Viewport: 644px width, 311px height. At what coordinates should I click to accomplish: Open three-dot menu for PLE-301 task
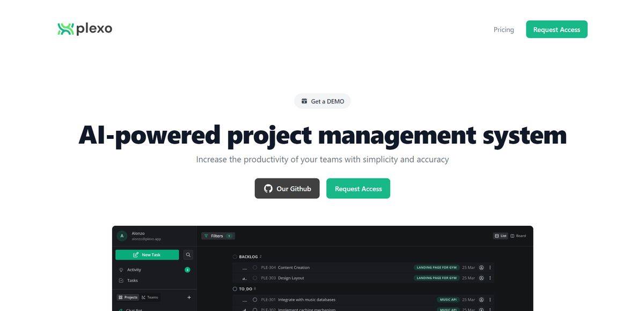click(490, 300)
